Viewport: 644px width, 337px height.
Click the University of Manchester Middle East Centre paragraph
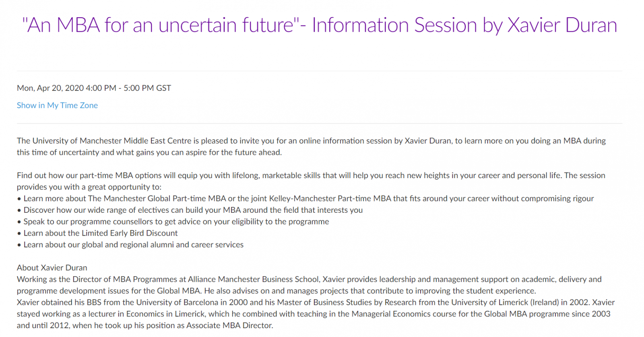point(311,146)
